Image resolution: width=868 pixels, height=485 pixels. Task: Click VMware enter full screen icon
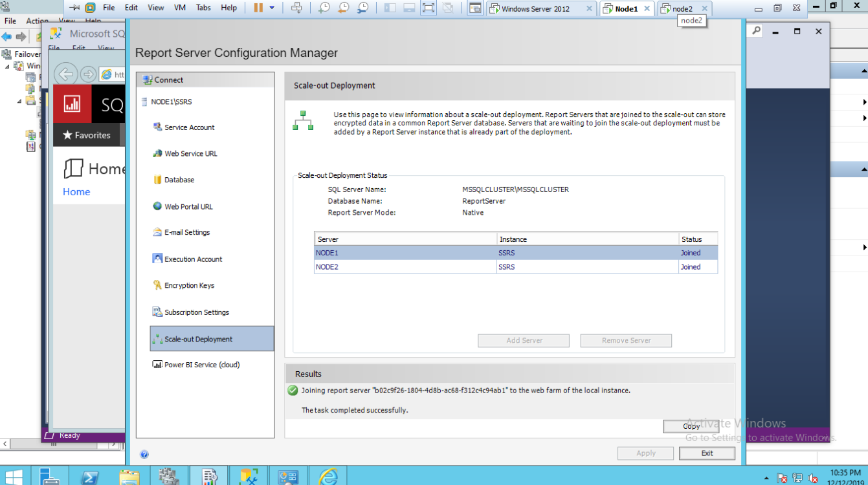[428, 8]
